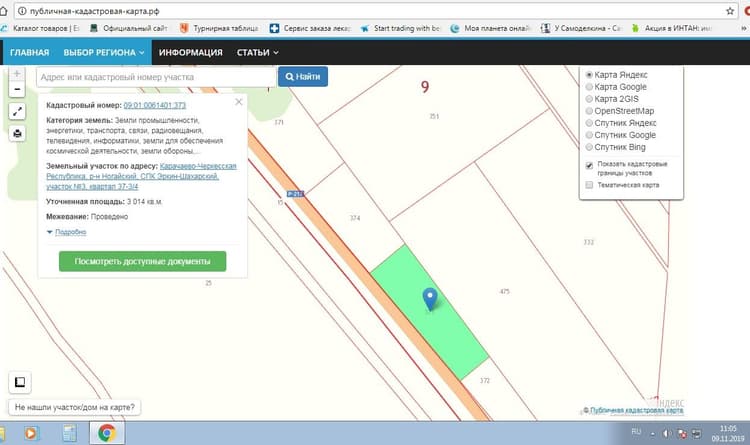Open media player icon in taskbar
This screenshot has width=750, height=445.
pyautogui.click(x=31, y=434)
